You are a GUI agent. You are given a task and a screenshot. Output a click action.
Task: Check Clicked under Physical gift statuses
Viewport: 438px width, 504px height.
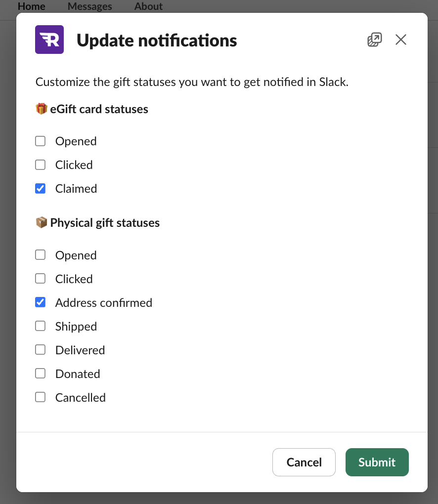(40, 278)
